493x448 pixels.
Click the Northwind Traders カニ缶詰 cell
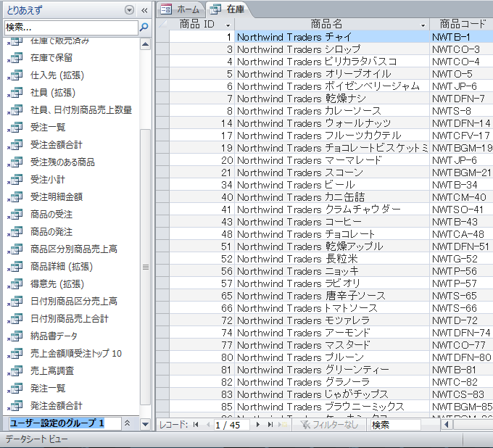click(332, 197)
